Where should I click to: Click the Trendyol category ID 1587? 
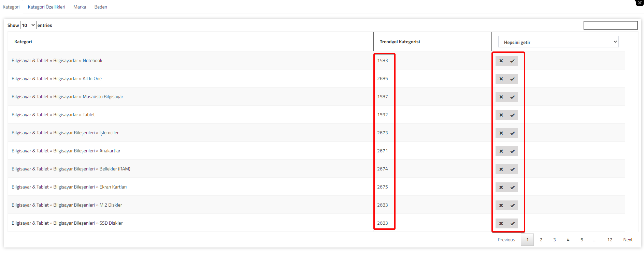tap(383, 97)
